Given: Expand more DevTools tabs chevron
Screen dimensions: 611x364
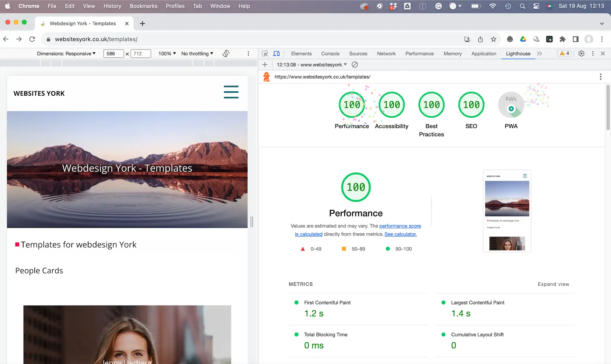Looking at the screenshot, I should 539,53.
